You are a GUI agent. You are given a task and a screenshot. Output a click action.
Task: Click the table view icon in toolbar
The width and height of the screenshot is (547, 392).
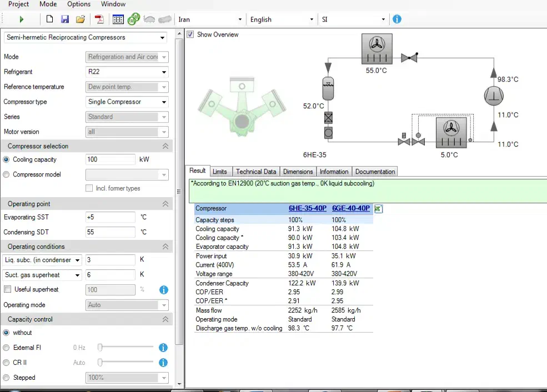click(x=118, y=19)
